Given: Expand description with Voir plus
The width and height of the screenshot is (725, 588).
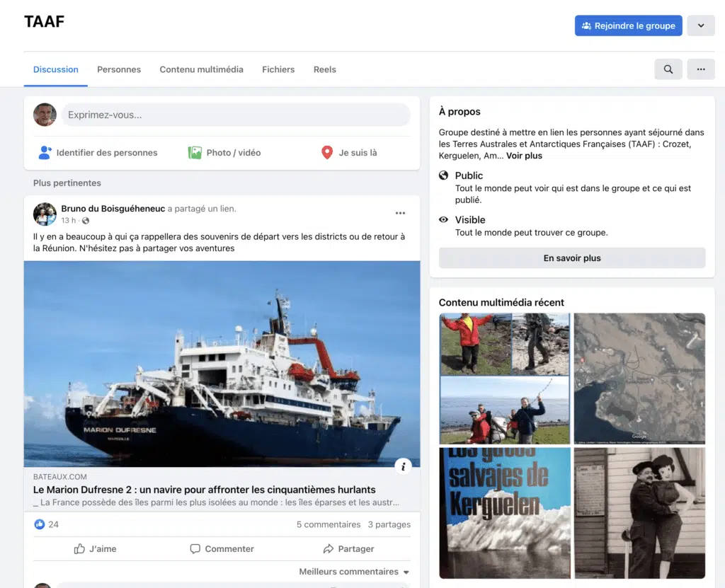Looking at the screenshot, I should (x=524, y=156).
